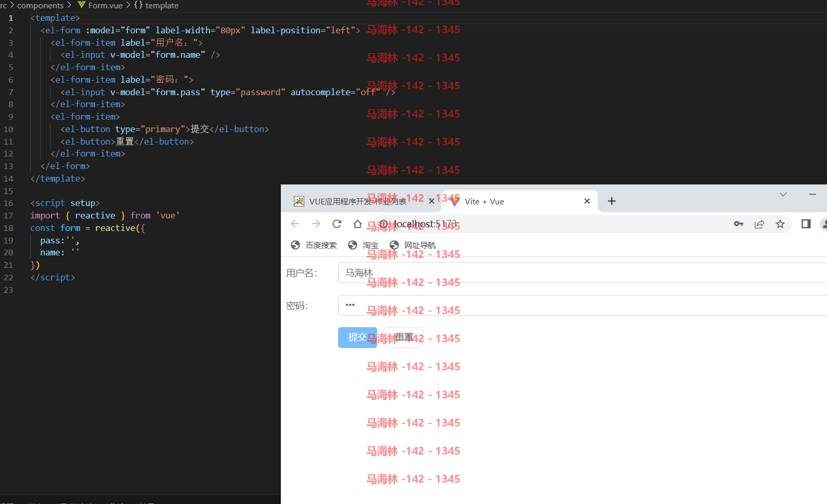Image resolution: width=827 pixels, height=504 pixels.
Task: Switch to the Vite + Vue tab
Action: tap(519, 201)
